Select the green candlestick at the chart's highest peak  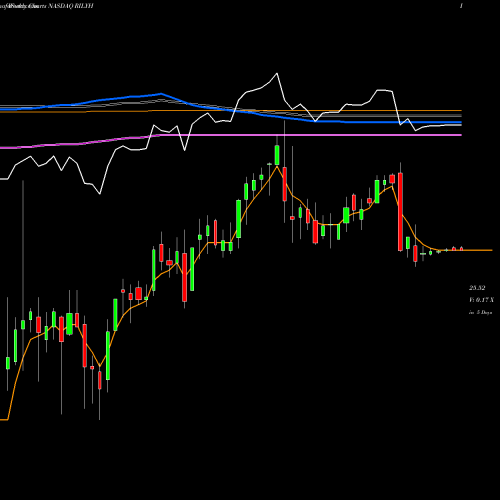click(277, 155)
